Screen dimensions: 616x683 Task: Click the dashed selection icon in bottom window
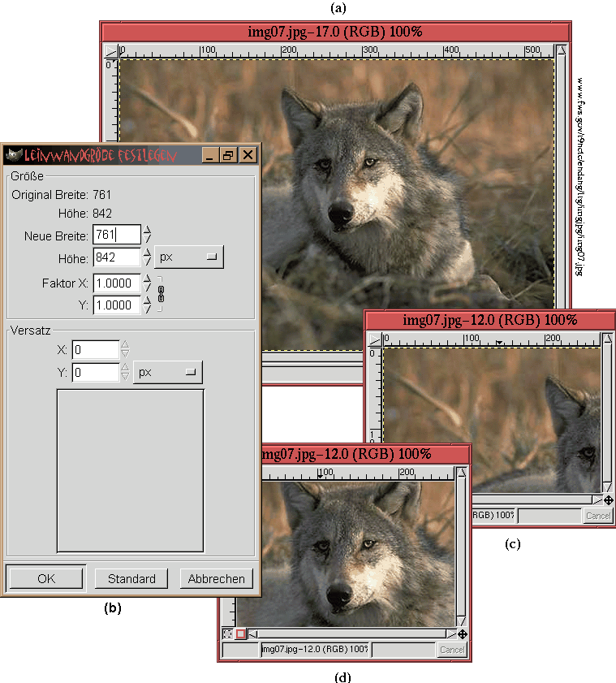coord(227,634)
